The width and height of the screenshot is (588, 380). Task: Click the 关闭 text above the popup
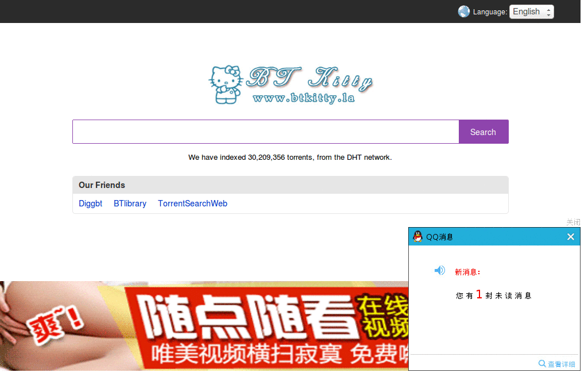(x=573, y=222)
